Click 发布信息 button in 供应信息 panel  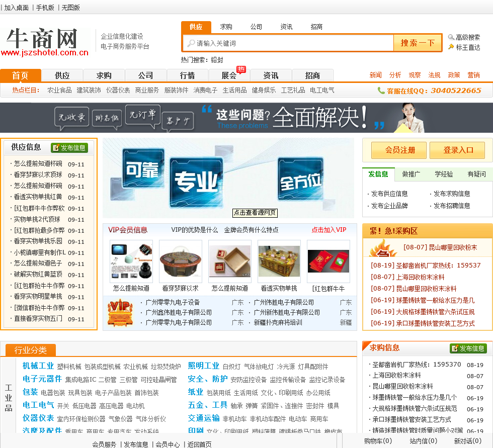tap(69, 148)
